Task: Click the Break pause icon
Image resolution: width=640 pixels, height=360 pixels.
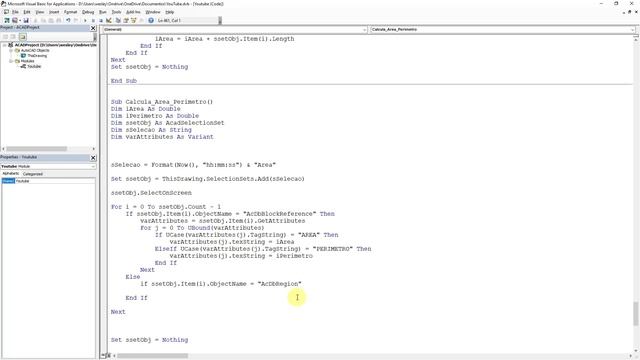Action: coord(93,20)
